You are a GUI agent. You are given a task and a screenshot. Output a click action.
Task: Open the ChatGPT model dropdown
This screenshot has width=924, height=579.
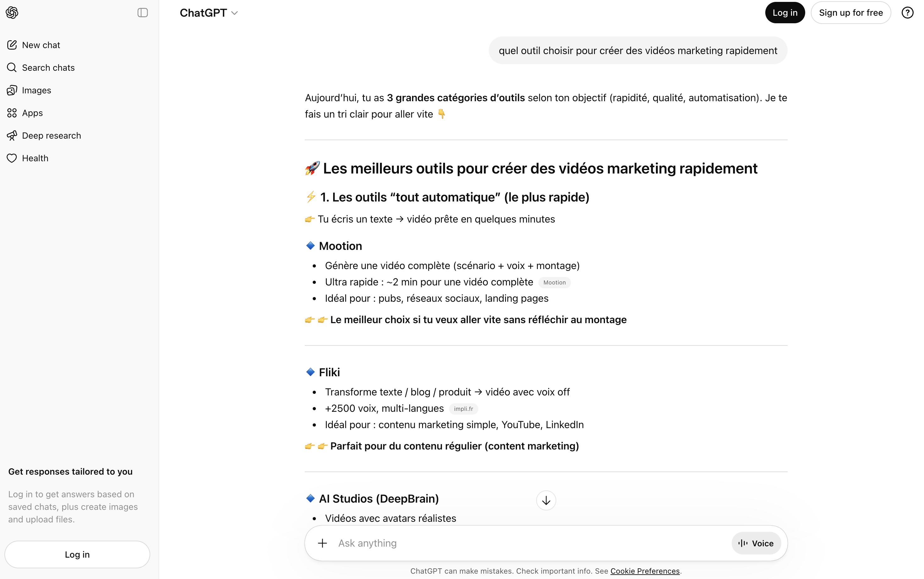209,13
